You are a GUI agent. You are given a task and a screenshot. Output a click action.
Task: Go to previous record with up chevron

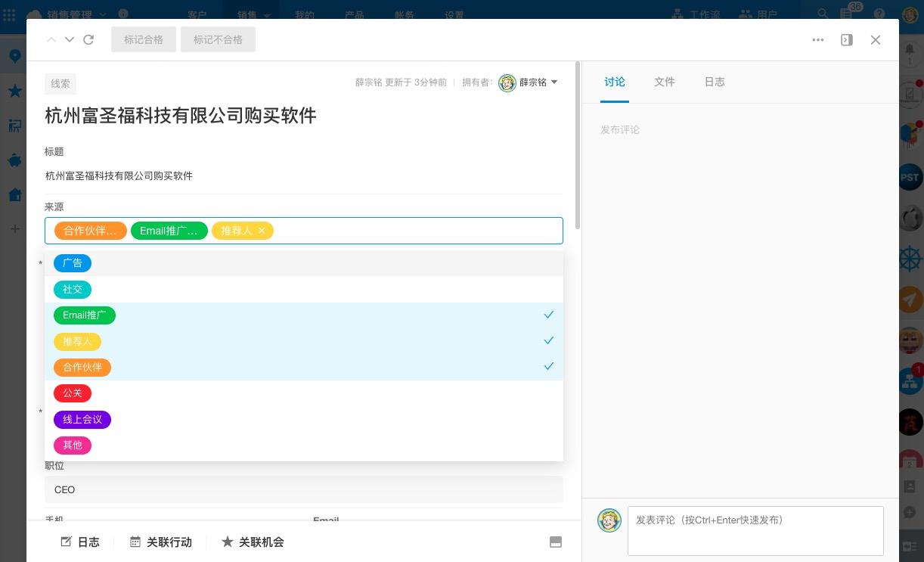[x=51, y=40]
